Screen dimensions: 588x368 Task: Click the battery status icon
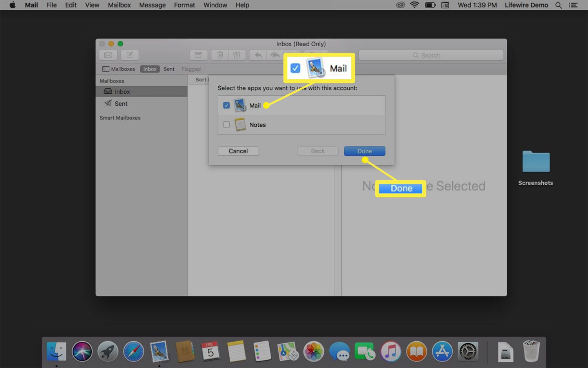tap(430, 5)
